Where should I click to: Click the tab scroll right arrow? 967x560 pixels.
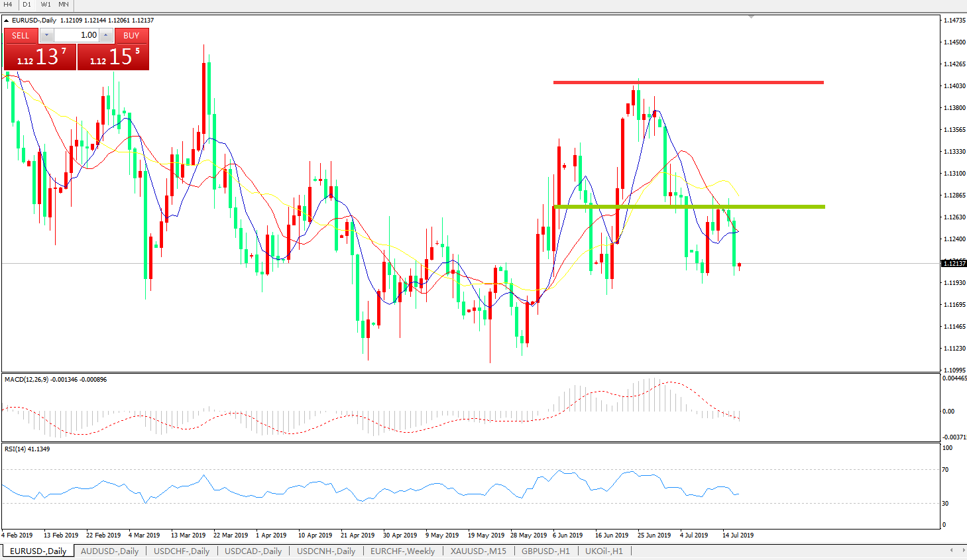[962, 550]
